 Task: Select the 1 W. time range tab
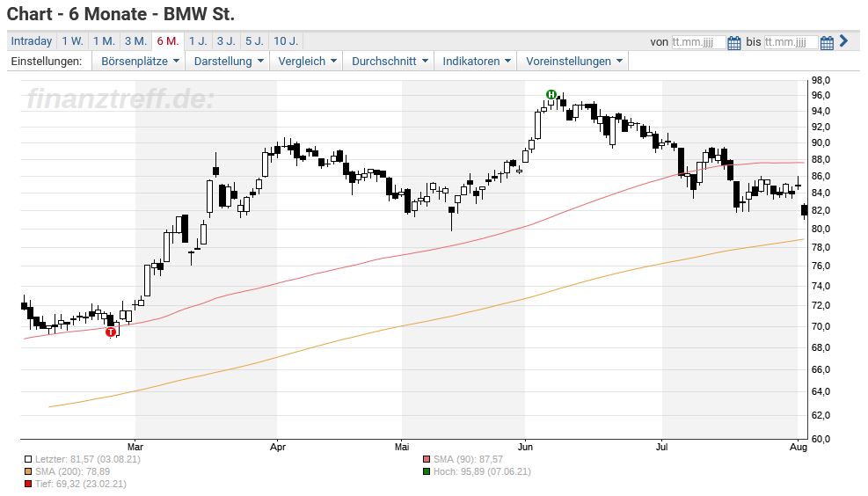(x=72, y=41)
